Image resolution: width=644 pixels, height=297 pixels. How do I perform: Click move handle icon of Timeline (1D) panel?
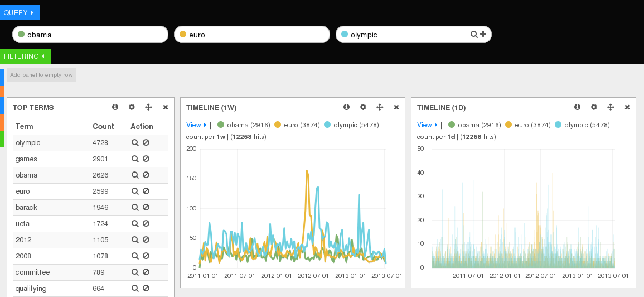tap(611, 107)
